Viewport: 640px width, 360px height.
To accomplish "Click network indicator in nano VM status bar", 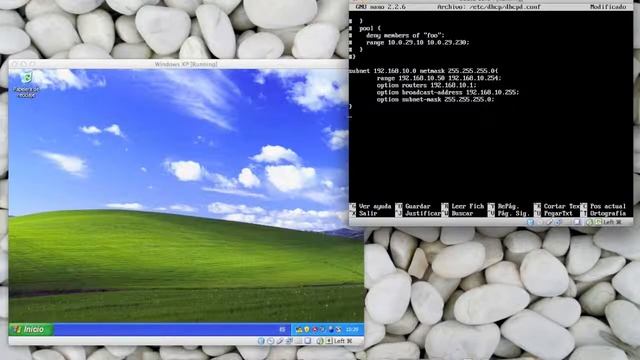I will pyautogui.click(x=558, y=222).
